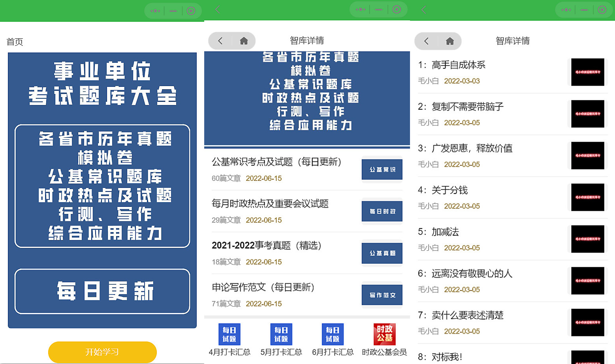
Task: Click thumbnail beside 广发恩惠，释放价值
Action: pyautogui.click(x=588, y=156)
